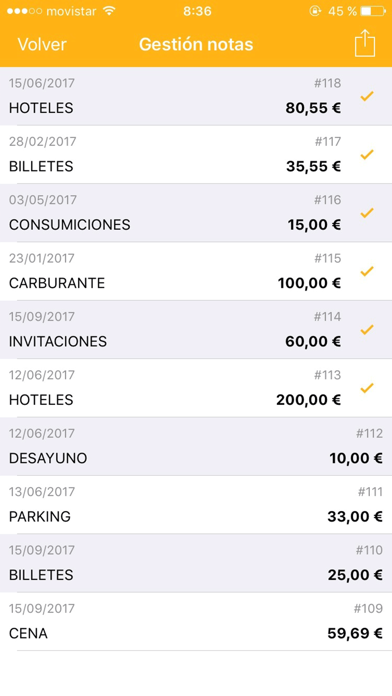Uncheck the checkmark on note #118
Viewport: 392px width, 696px height.
(x=367, y=96)
